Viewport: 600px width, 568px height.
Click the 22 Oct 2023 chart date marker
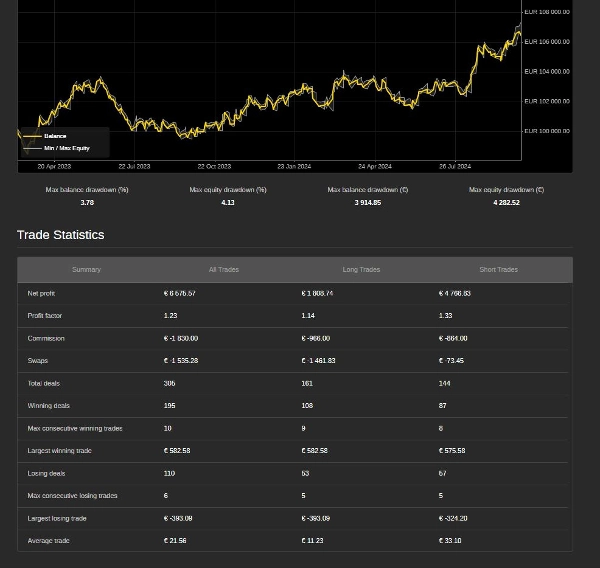pos(214,166)
